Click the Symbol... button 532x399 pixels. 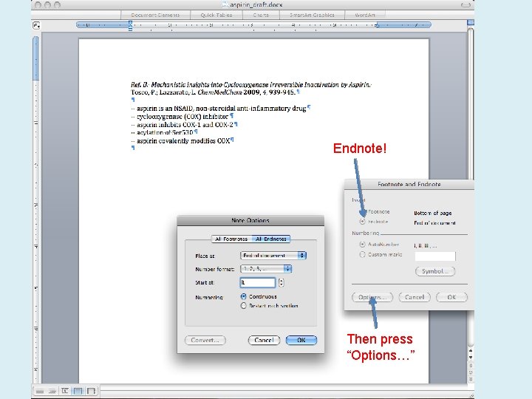[x=435, y=271]
